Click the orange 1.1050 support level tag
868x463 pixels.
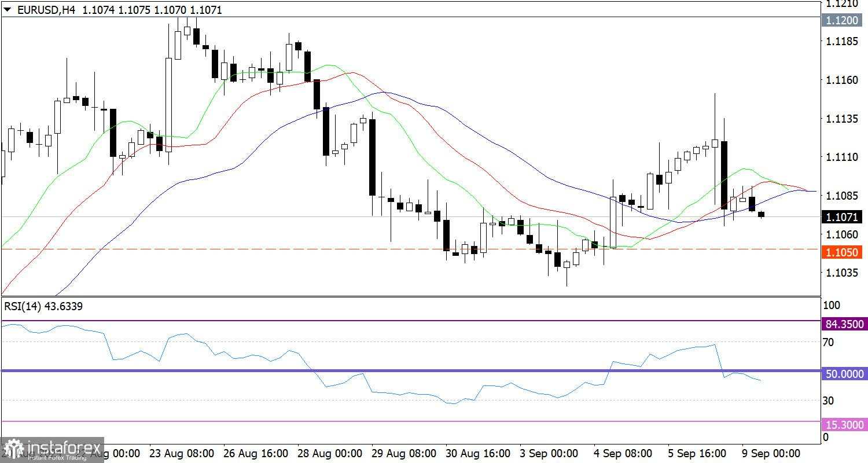(843, 252)
